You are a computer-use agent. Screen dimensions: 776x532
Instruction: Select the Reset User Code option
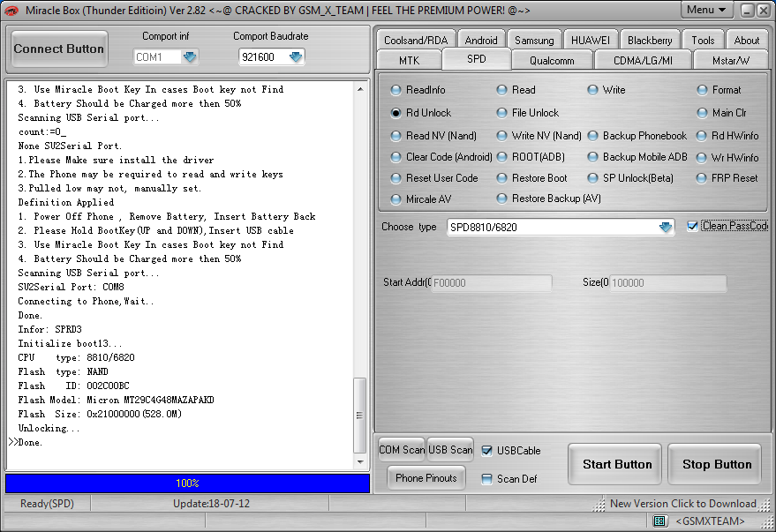[434, 178]
